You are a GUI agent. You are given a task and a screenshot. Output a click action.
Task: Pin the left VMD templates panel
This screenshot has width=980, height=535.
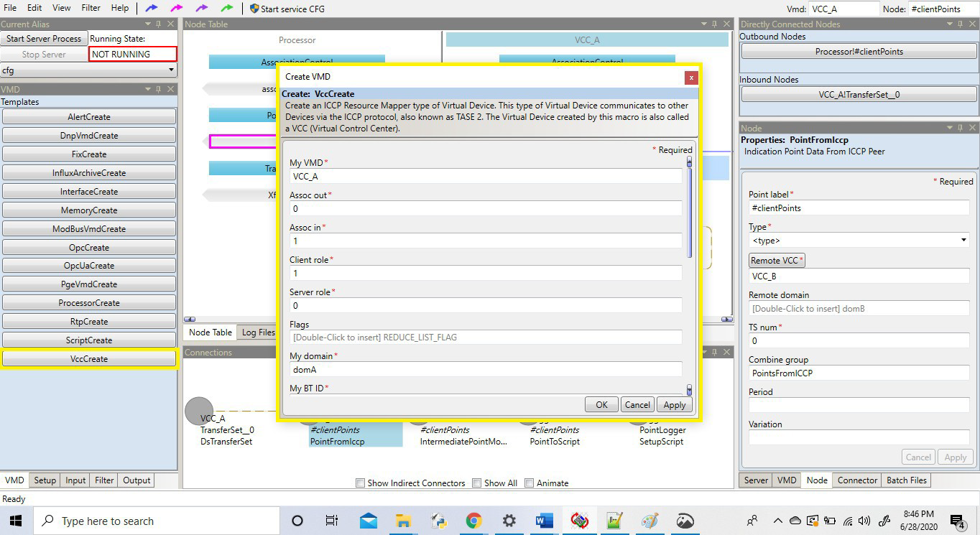(158, 89)
